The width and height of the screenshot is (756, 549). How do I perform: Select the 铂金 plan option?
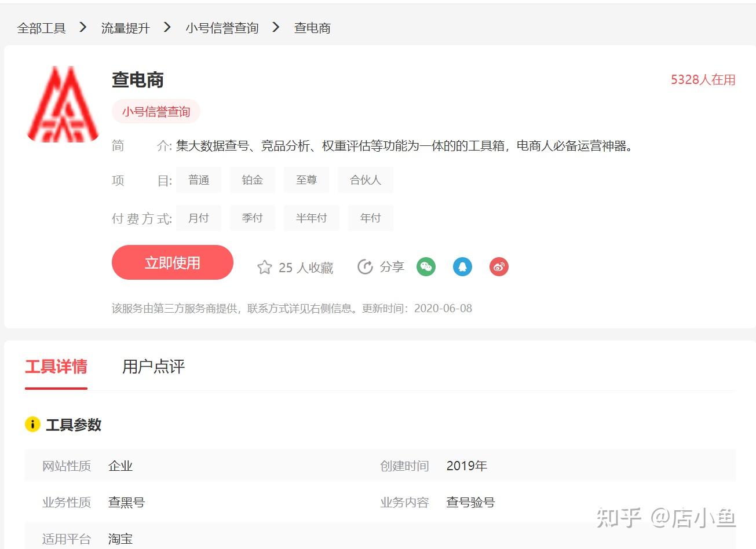pyautogui.click(x=253, y=180)
